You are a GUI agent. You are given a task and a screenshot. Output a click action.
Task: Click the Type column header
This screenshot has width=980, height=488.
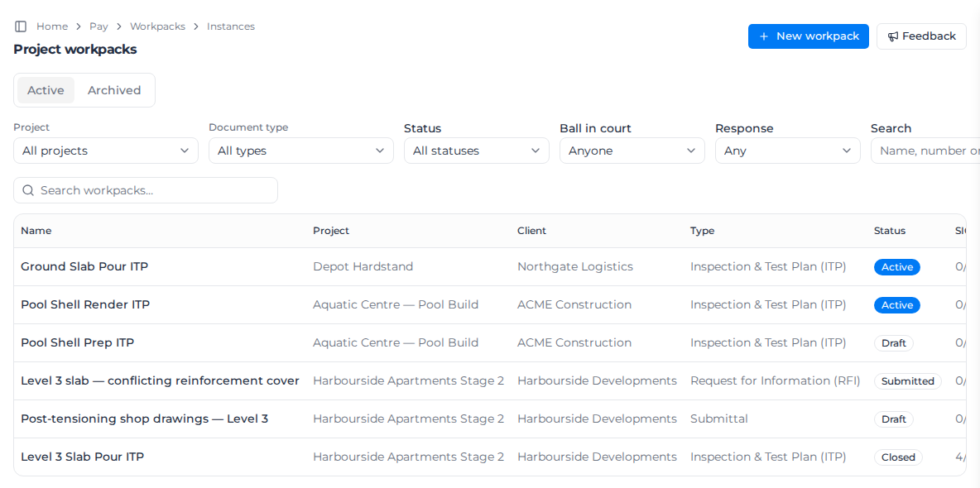tap(703, 231)
